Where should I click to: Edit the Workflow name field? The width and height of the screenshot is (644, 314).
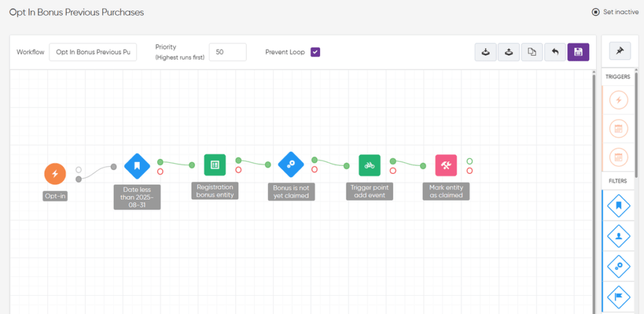[x=93, y=52]
